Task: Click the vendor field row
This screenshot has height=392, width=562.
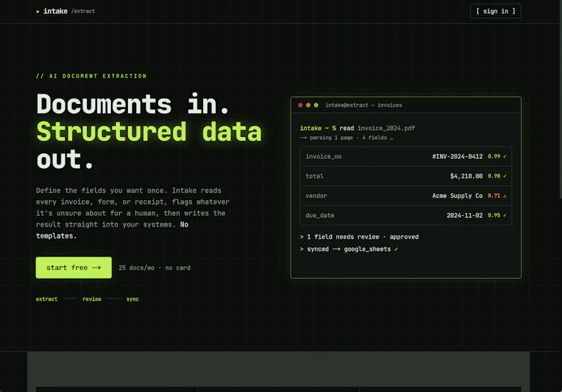Action: click(x=406, y=195)
